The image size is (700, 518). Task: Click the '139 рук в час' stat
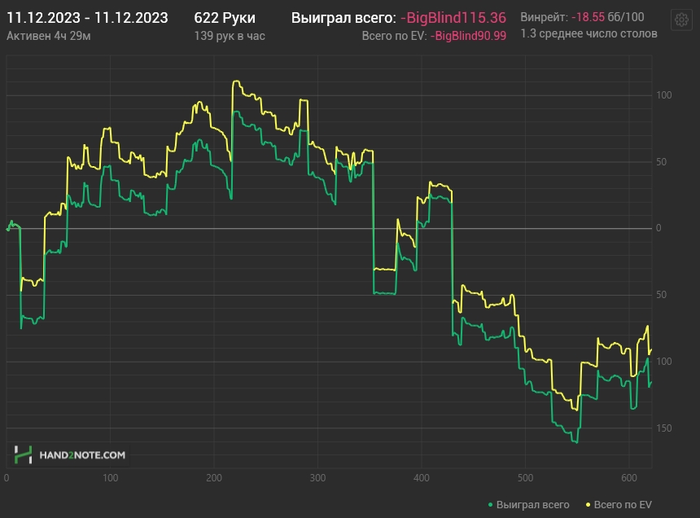click(x=229, y=36)
